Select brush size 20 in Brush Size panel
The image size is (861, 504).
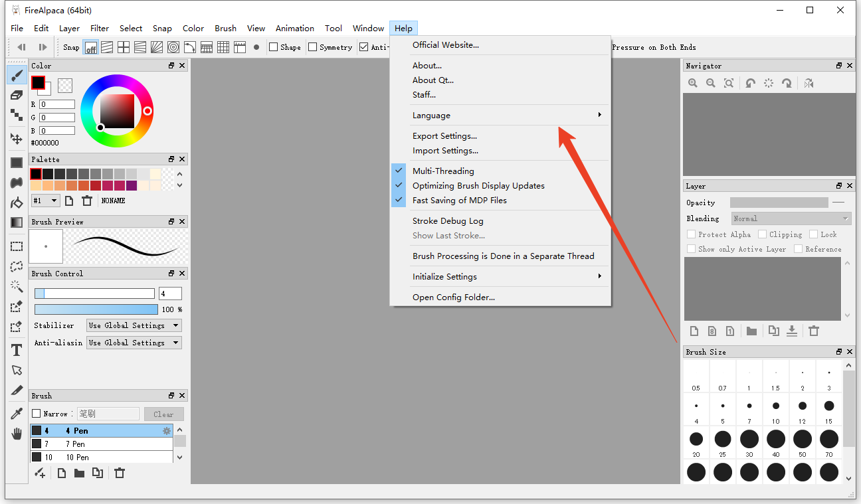696,439
